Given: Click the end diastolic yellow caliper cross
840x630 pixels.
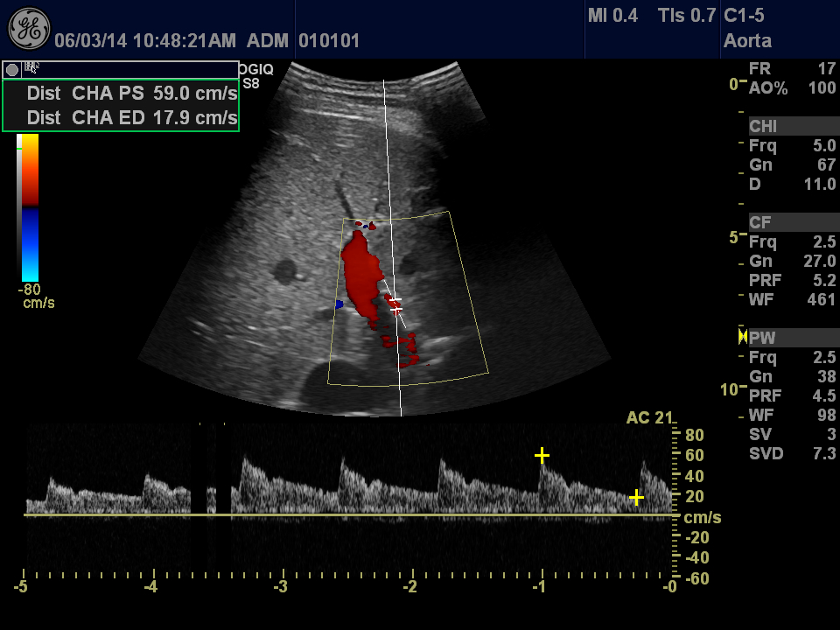Looking at the screenshot, I should (x=636, y=498).
